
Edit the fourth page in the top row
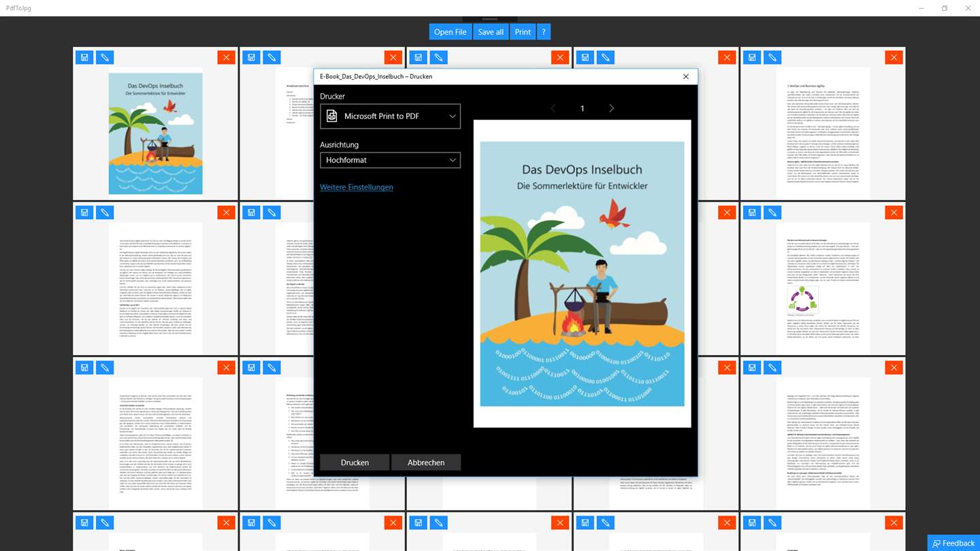pyautogui.click(x=606, y=58)
